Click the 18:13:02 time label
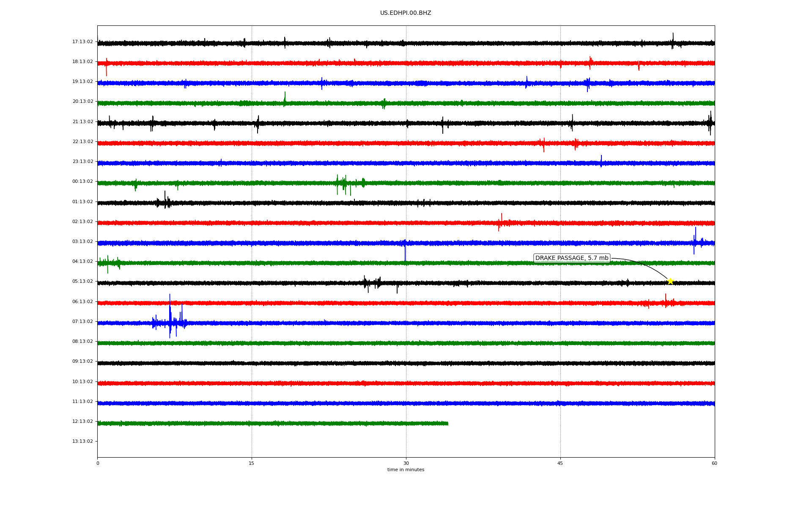This screenshot has height=508, width=812. (x=82, y=62)
